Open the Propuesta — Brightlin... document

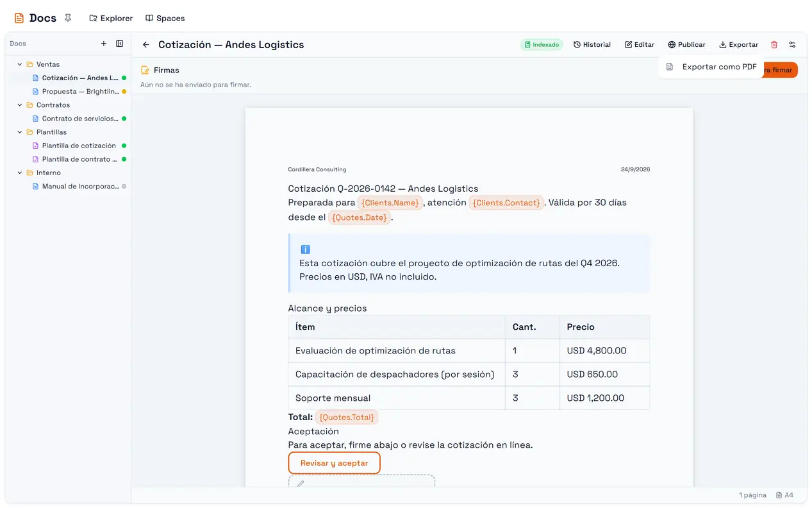(79, 91)
